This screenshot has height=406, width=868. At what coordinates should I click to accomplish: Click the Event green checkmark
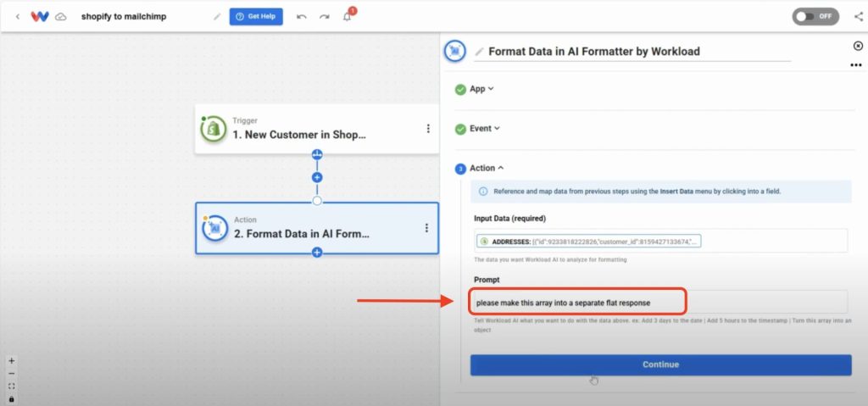coord(460,129)
